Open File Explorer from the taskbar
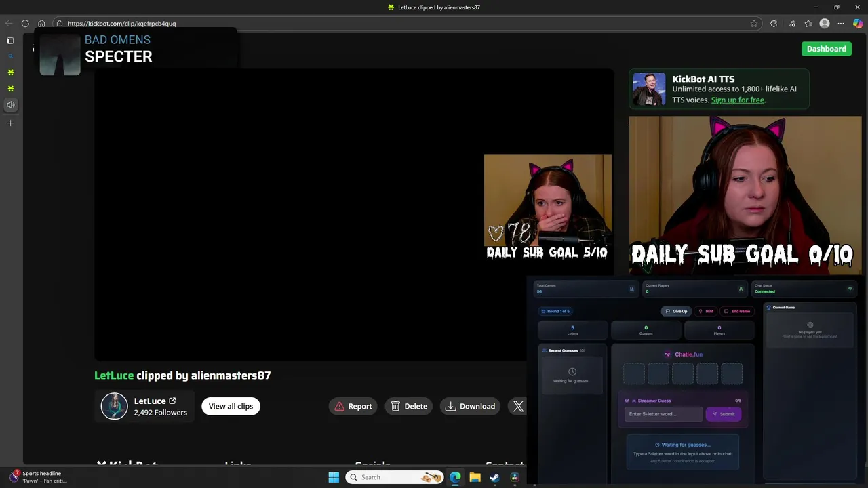The width and height of the screenshot is (868, 488). click(x=475, y=477)
